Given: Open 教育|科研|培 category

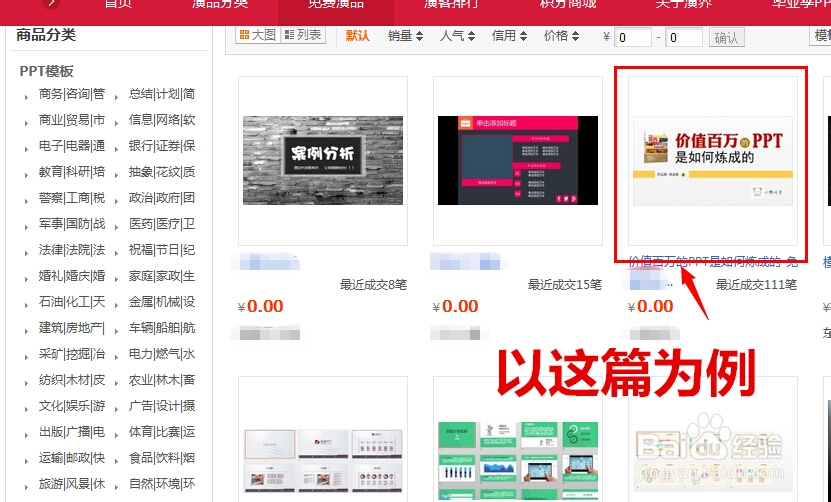Looking at the screenshot, I should click(x=72, y=172).
